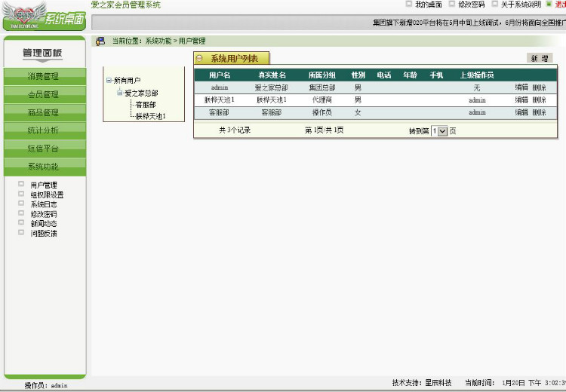The height and width of the screenshot is (392, 566).
Task: Click the round icon beside 系统用户列表
Action: (200, 58)
